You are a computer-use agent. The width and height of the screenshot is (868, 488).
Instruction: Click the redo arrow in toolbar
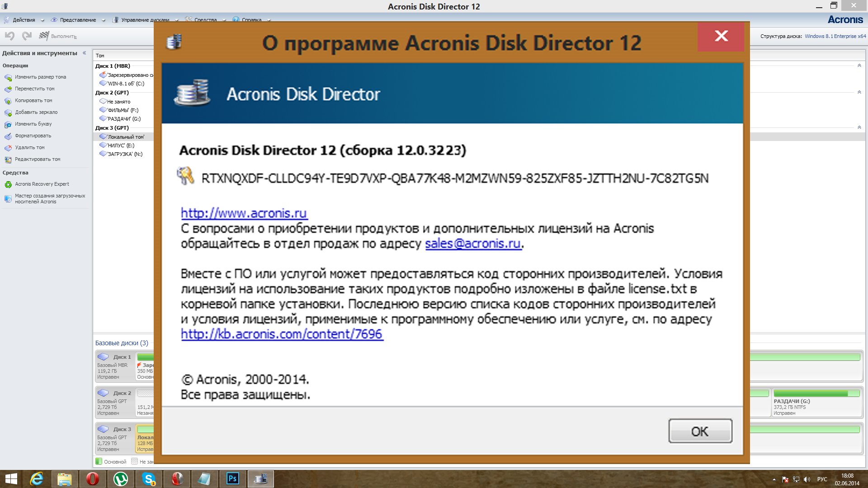(x=27, y=36)
